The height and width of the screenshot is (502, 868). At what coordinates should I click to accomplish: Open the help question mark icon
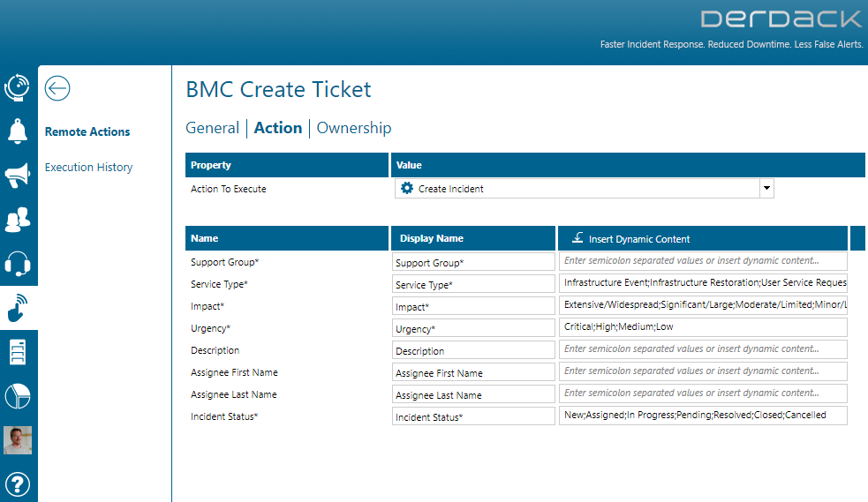point(17,484)
